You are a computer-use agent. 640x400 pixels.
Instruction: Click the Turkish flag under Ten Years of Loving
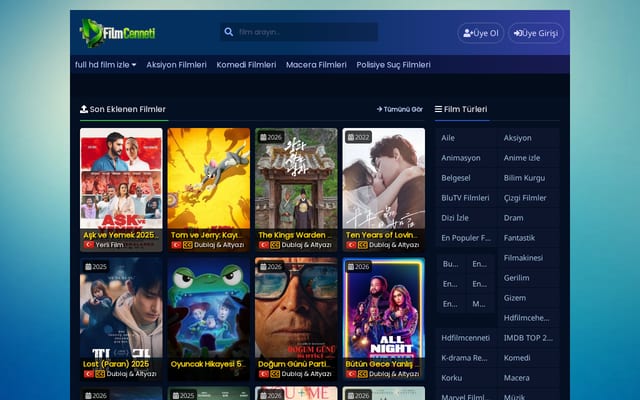[351, 245]
